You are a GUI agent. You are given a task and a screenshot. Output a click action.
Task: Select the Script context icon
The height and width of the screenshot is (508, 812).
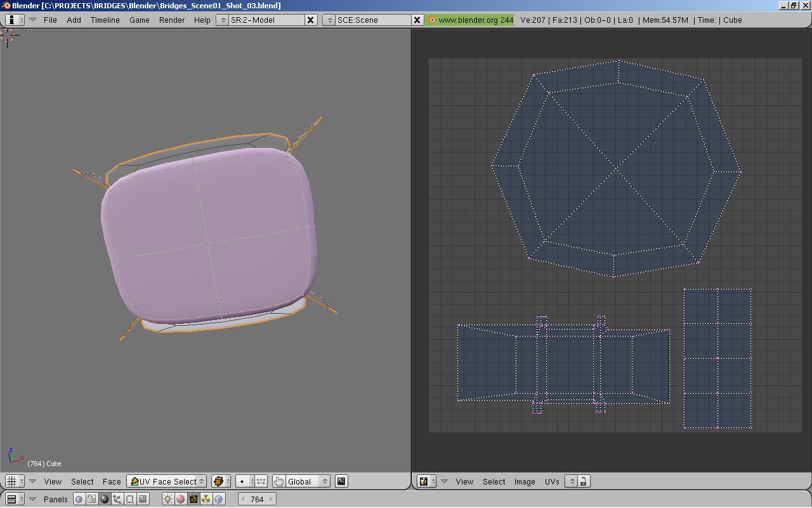point(92,499)
